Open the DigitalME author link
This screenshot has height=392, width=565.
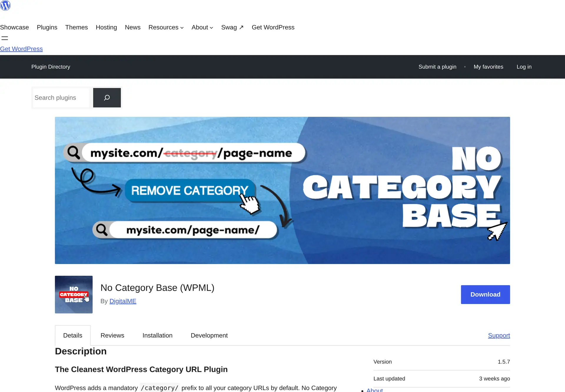click(123, 301)
